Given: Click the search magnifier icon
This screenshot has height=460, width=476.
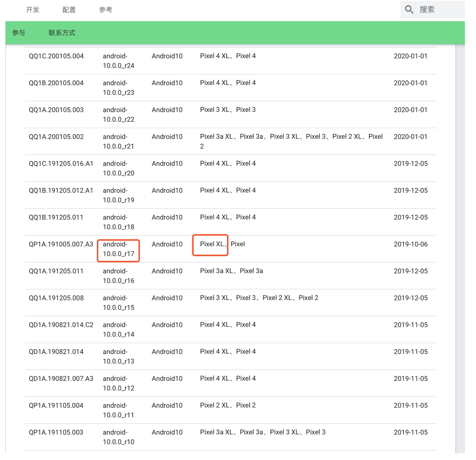Looking at the screenshot, I should click(x=409, y=10).
